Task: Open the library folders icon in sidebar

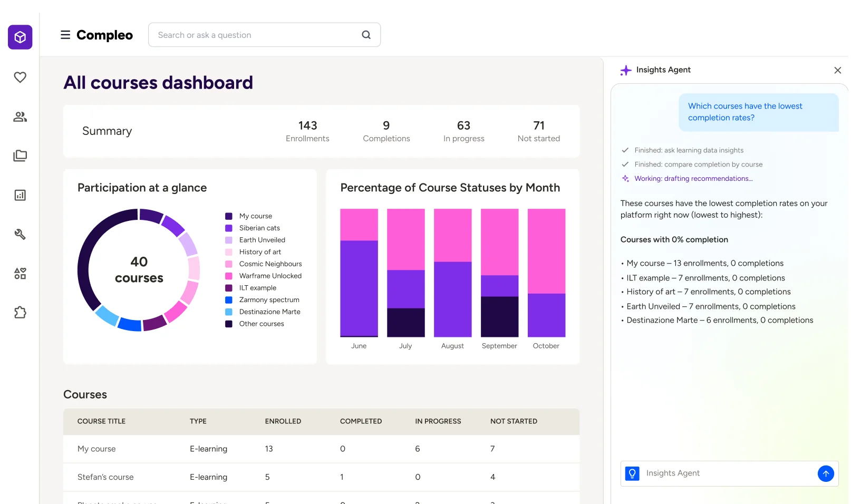Action: [20, 156]
